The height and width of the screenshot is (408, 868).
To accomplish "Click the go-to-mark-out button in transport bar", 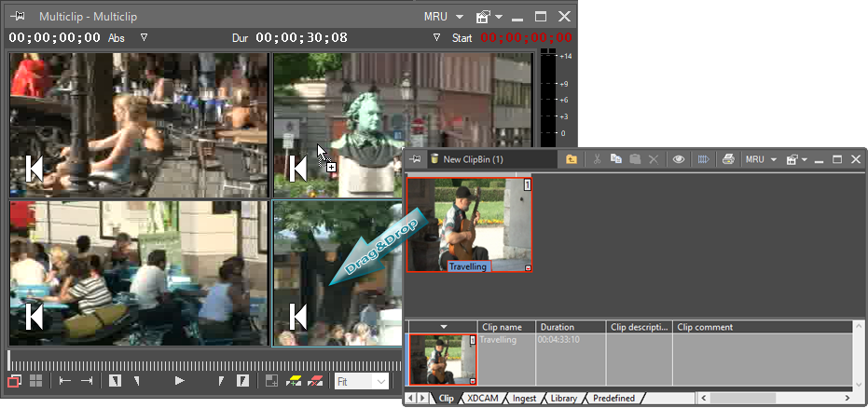I will [87, 381].
